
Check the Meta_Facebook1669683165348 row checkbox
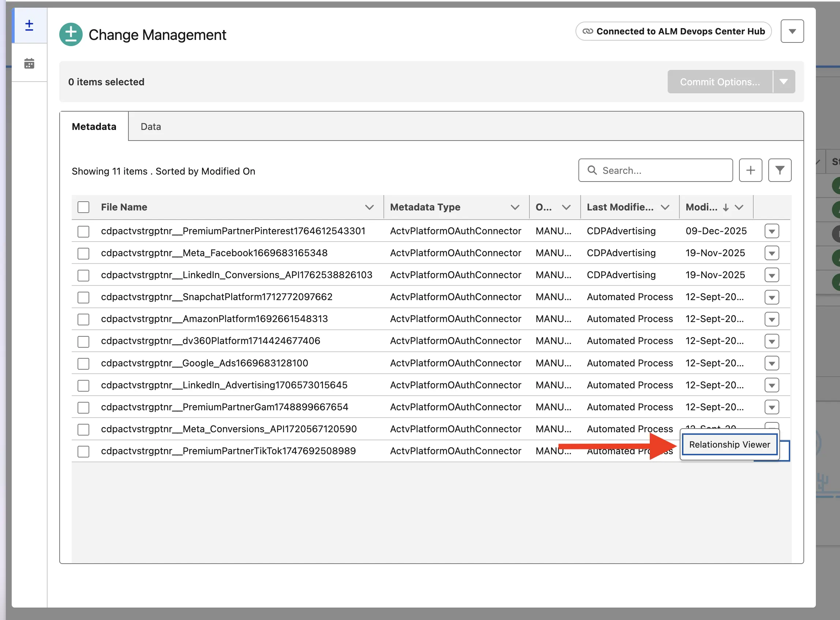83,253
